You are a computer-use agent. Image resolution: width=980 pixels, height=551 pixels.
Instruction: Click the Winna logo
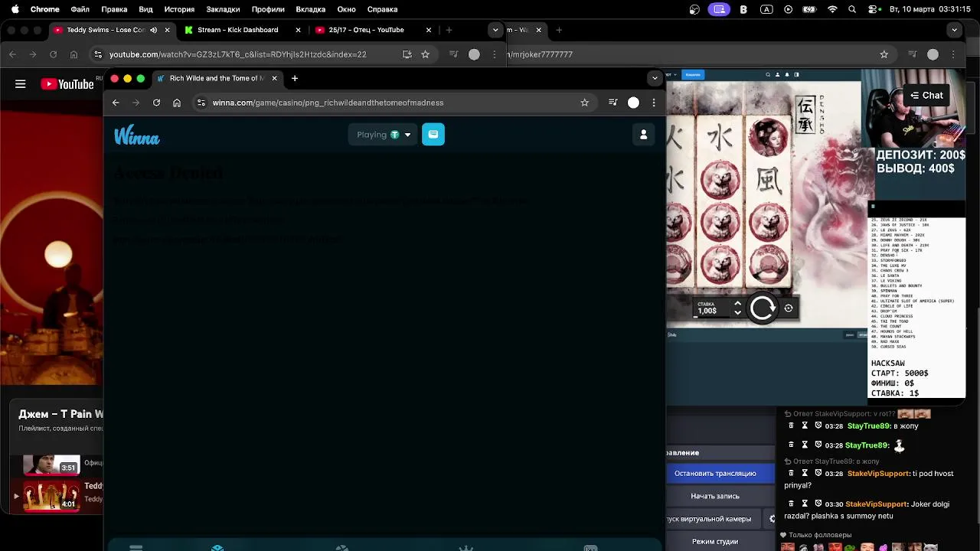click(137, 135)
